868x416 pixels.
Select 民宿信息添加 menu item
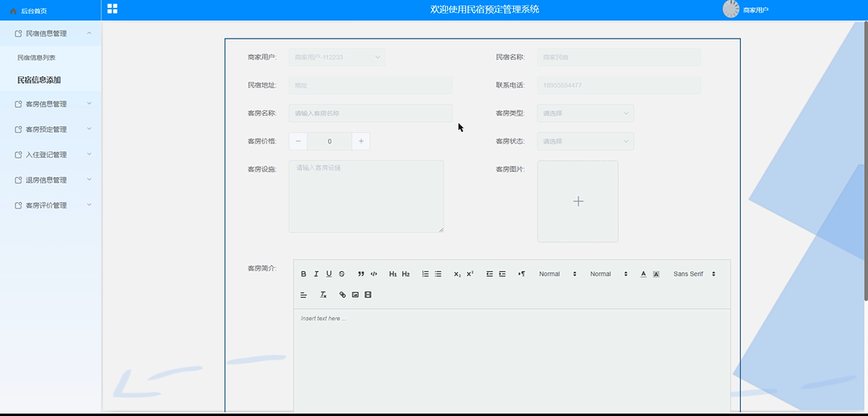pos(39,80)
